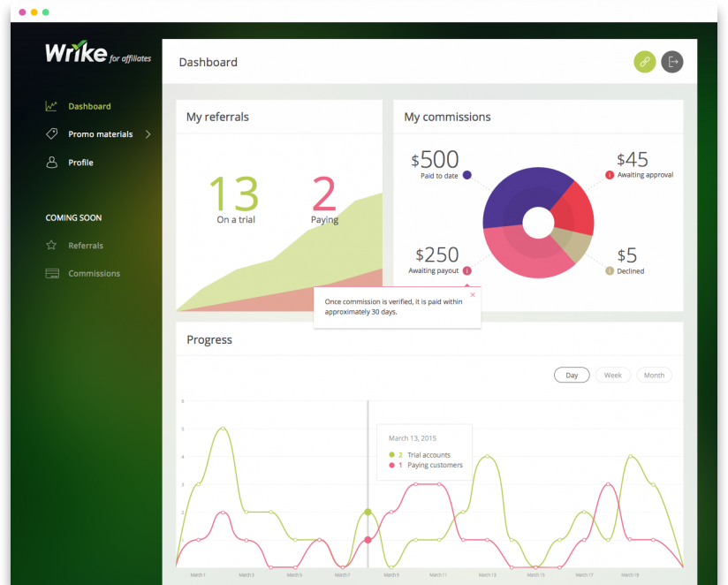Click the Wrike for affiliates logo

[x=97, y=53]
